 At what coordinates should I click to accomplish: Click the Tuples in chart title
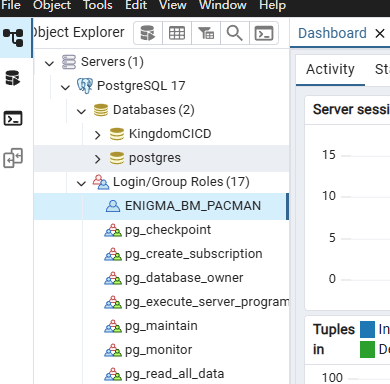click(334, 339)
